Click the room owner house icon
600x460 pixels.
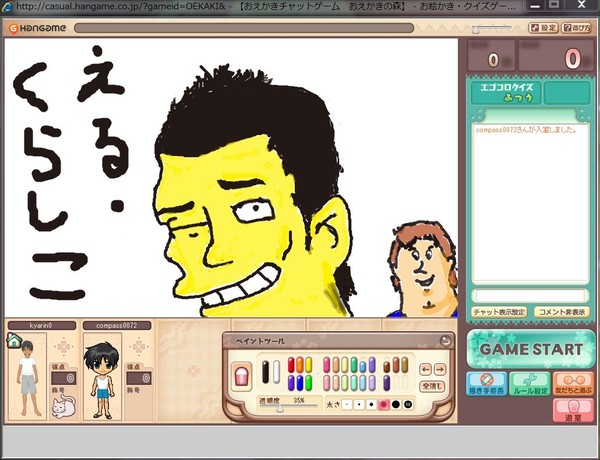[14, 340]
